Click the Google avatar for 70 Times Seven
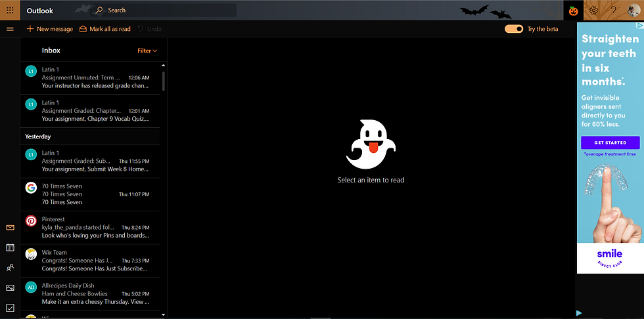 pos(31,188)
